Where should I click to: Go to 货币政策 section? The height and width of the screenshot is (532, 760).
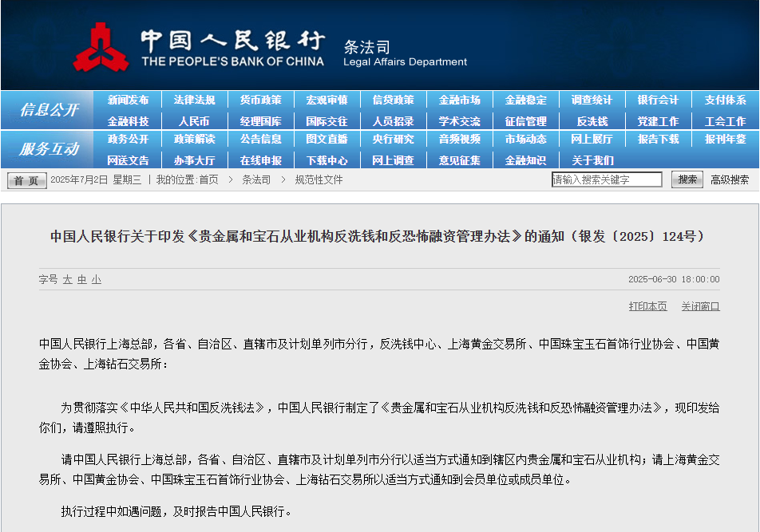pos(261,100)
